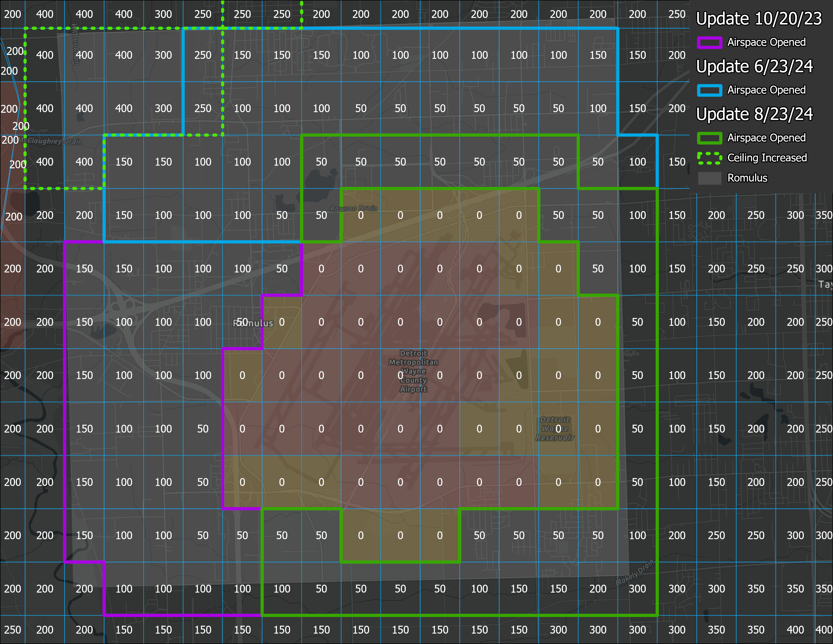Image resolution: width=833 pixels, height=644 pixels.
Task: Click the Detroit Metropolitan Wayne County Airport label
Action: 413,371
